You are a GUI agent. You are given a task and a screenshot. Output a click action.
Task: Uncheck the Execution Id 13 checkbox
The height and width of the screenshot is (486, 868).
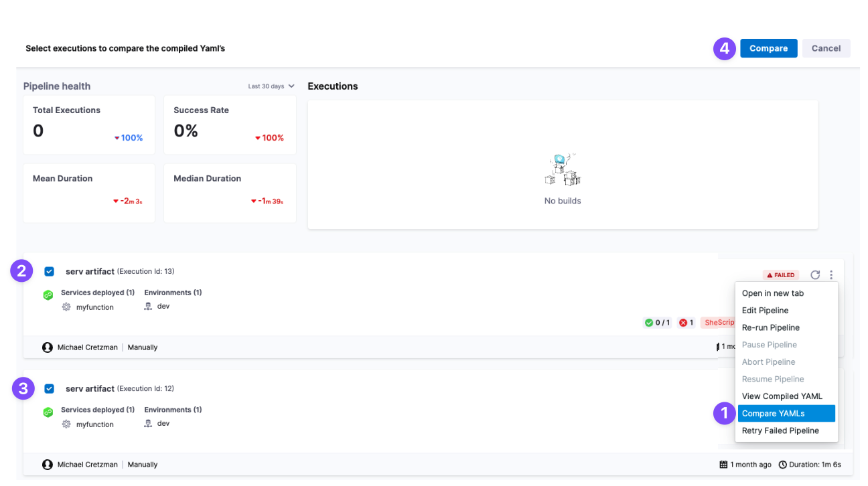(x=49, y=271)
